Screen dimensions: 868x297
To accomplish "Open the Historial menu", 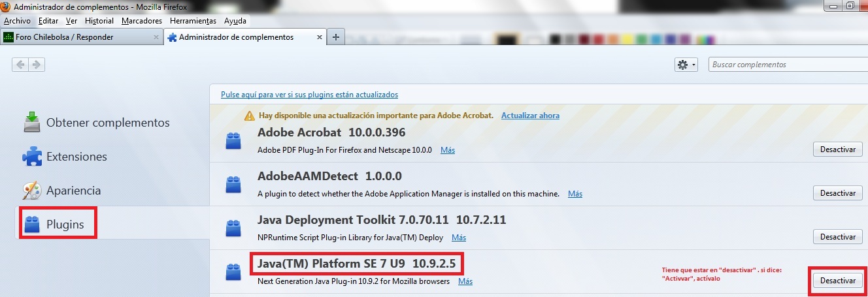I will pyautogui.click(x=99, y=21).
